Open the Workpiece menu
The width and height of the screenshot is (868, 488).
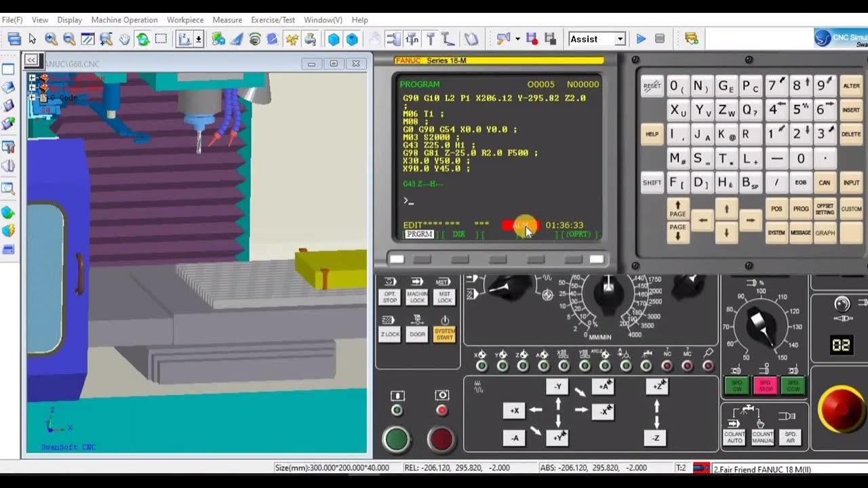185,20
